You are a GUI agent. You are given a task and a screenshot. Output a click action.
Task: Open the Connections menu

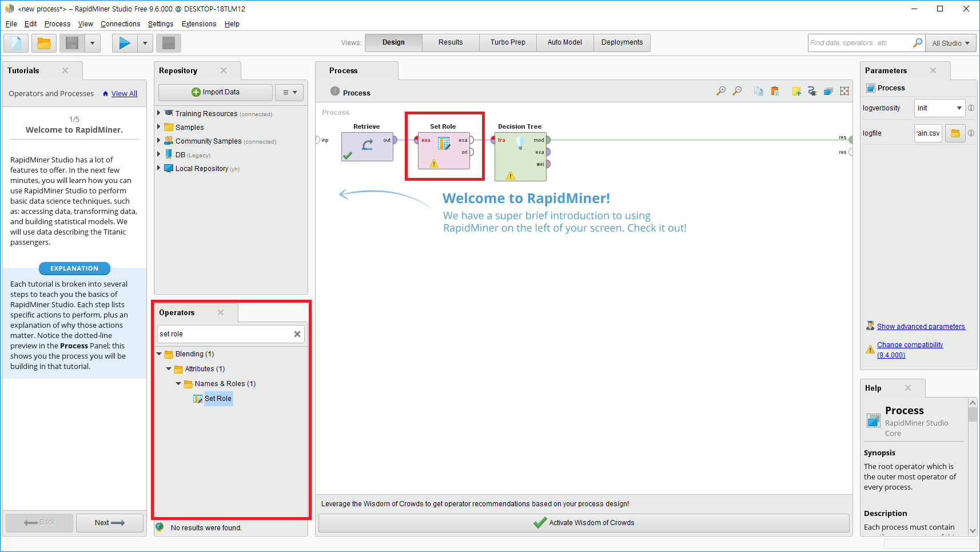pos(120,24)
